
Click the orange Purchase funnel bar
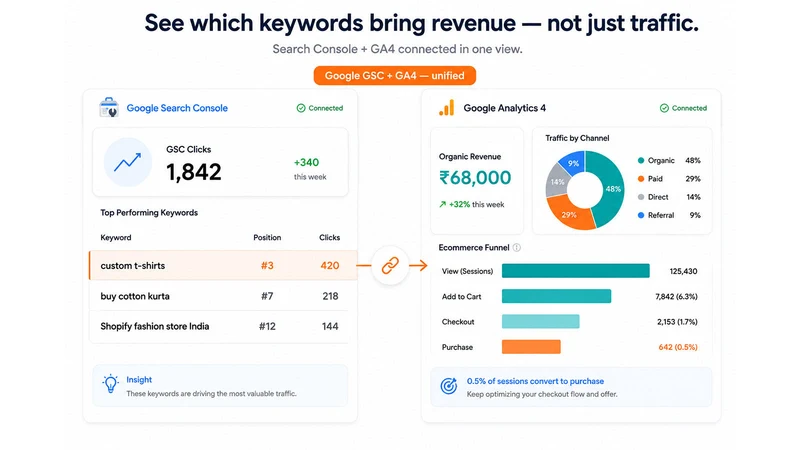[x=531, y=347]
